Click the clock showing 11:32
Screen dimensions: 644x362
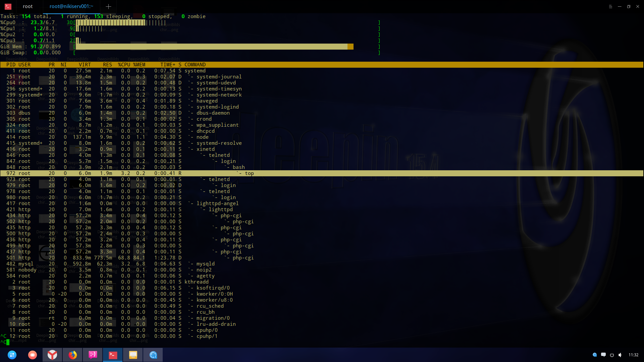pos(633,355)
